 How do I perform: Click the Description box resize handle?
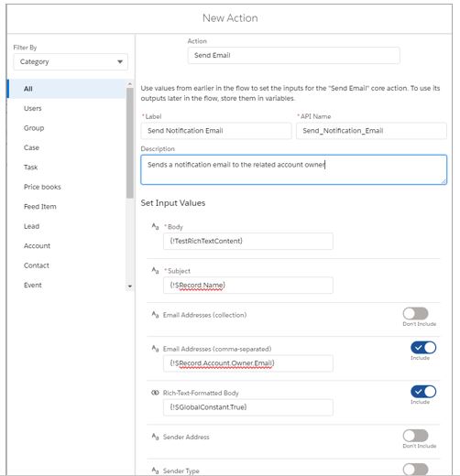pyautogui.click(x=444, y=181)
